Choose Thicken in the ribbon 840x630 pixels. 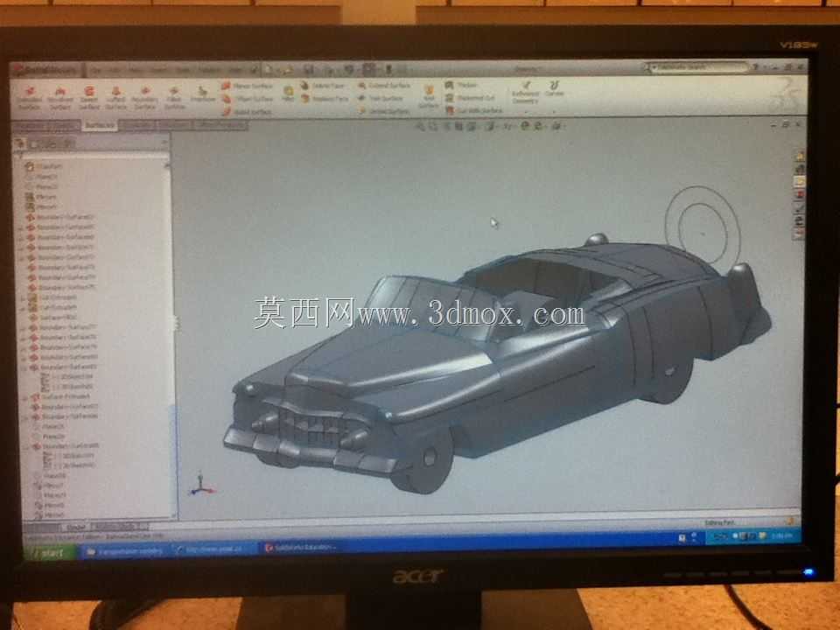click(x=461, y=85)
